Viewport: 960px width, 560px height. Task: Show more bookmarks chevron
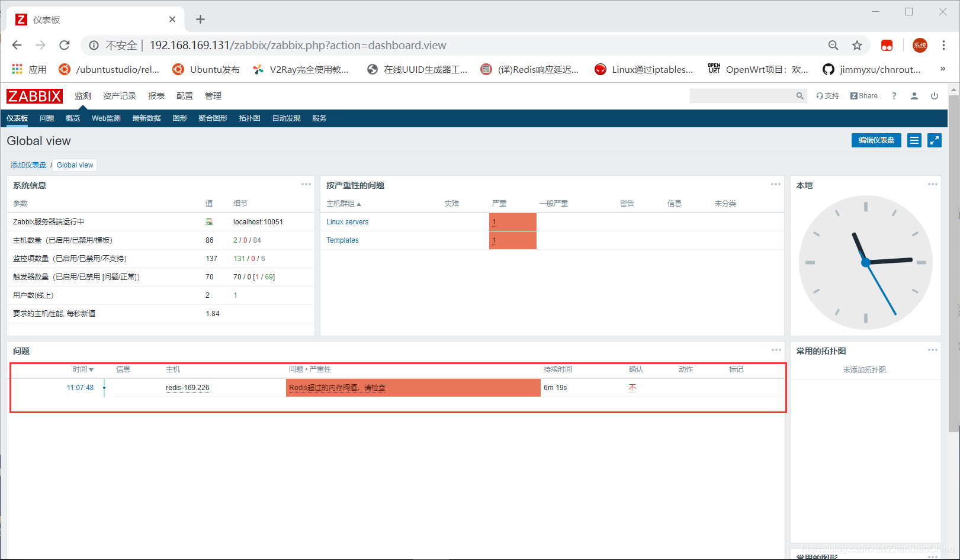(943, 69)
